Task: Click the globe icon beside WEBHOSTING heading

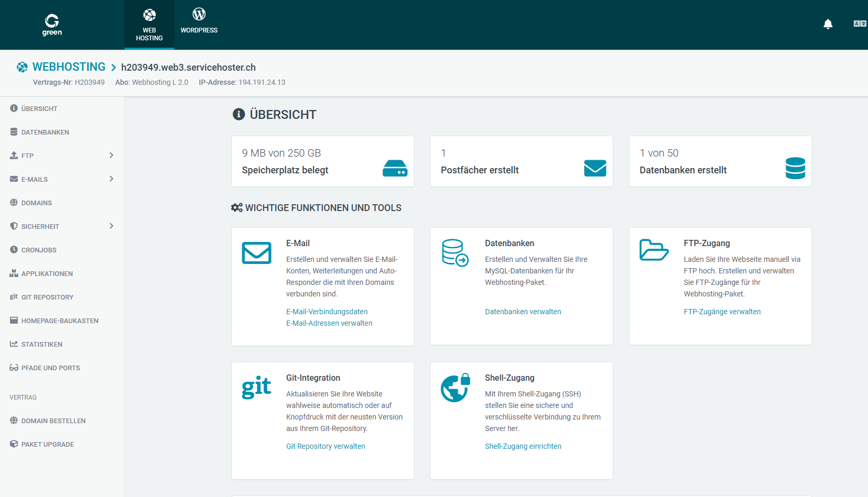Action: [x=22, y=67]
